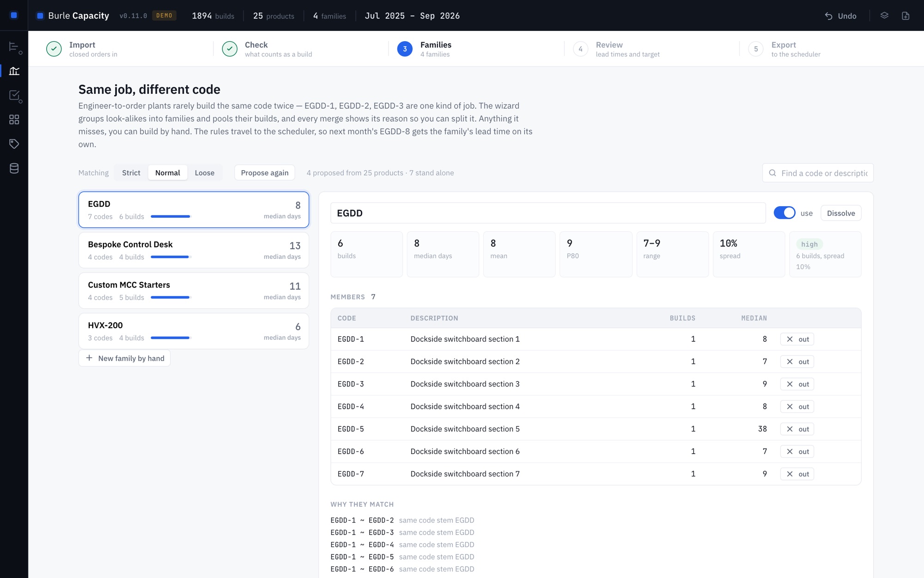Click the layers icon in top bar
The image size is (924, 578).
(884, 16)
